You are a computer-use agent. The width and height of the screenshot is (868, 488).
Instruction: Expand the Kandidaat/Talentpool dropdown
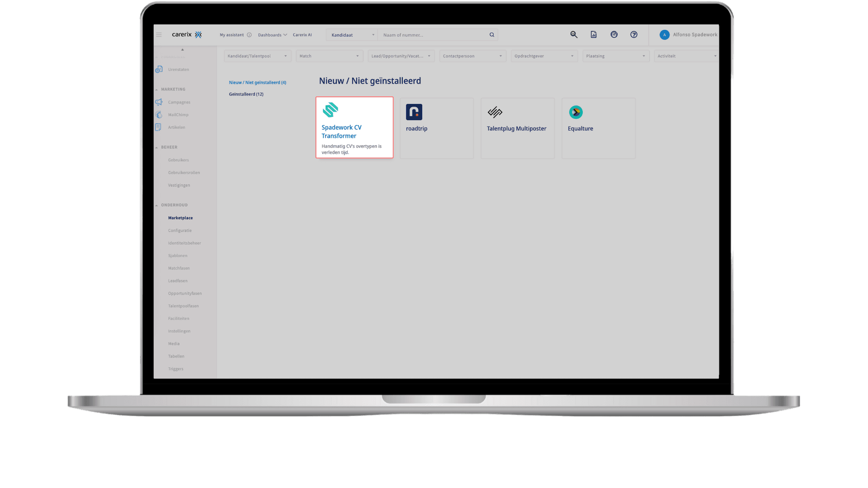(x=257, y=56)
